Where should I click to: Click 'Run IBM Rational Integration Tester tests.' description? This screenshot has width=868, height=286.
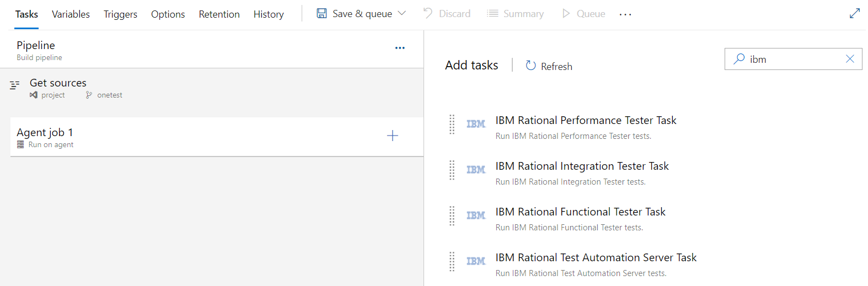point(570,182)
